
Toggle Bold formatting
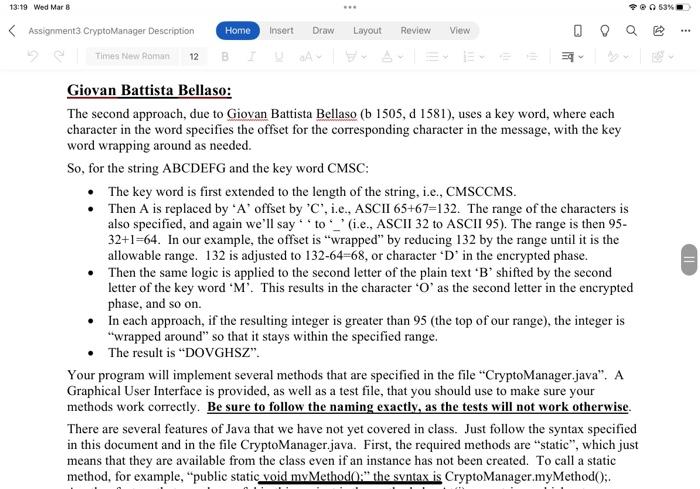225,57
